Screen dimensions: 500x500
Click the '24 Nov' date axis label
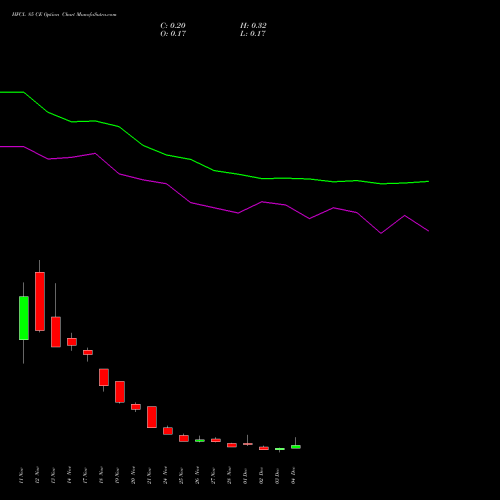pos(165,476)
